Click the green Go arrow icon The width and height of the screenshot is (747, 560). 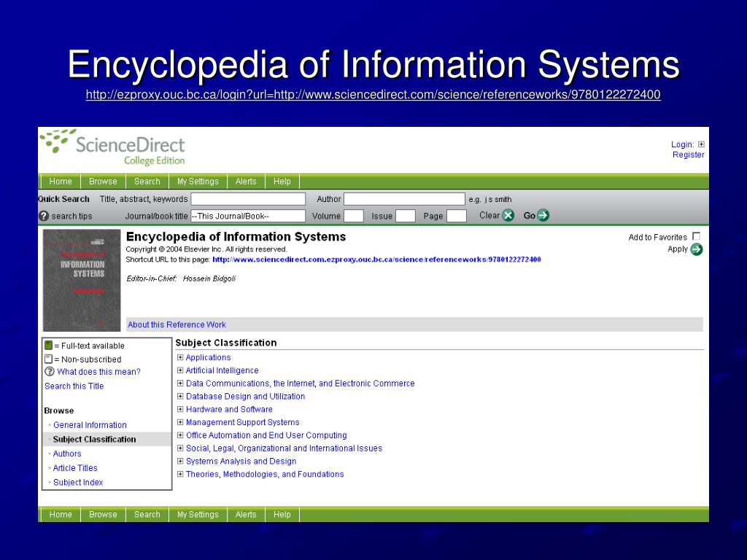(543, 215)
